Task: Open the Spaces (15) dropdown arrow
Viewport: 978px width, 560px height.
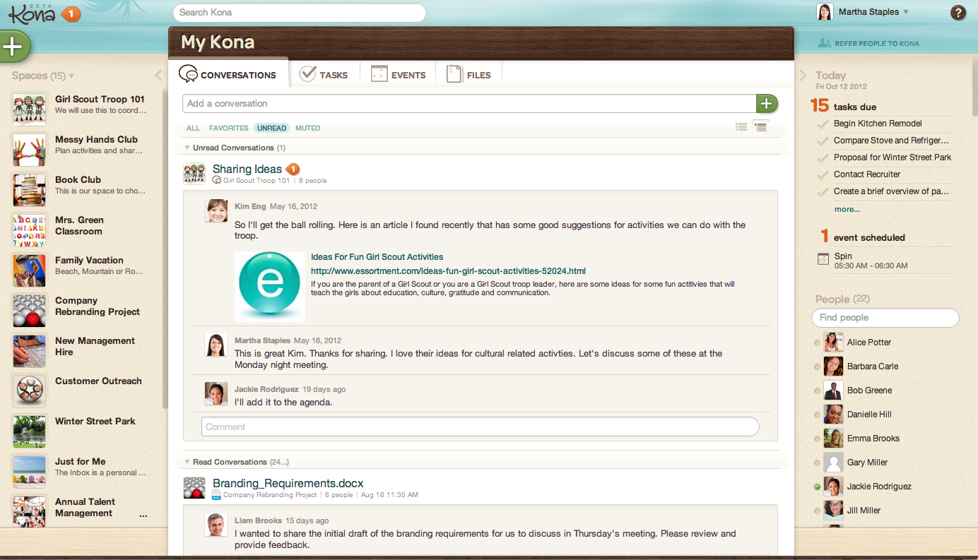Action: 71,76
